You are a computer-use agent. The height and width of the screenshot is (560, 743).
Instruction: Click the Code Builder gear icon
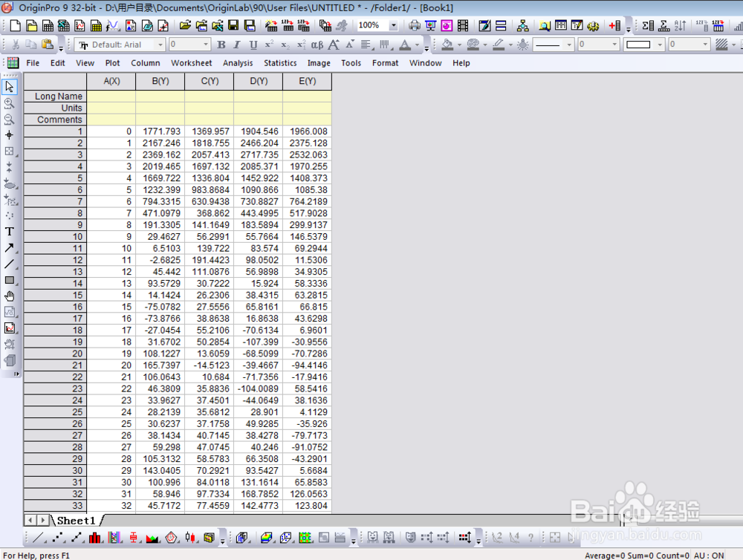click(x=593, y=25)
